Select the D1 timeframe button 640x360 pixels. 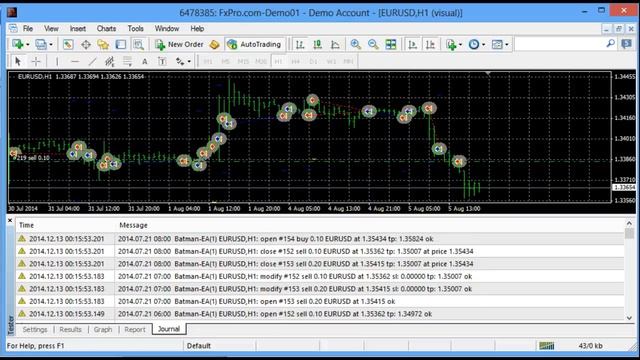313,62
